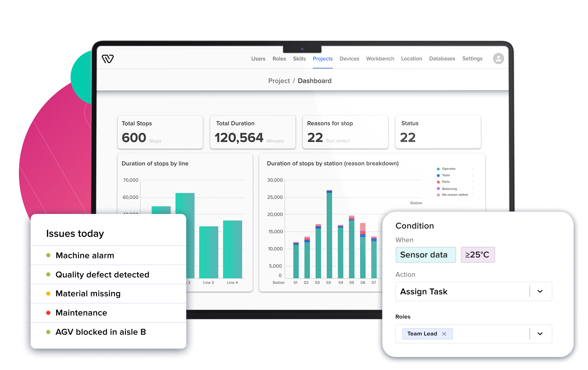588x370 pixels.
Task: Click the Material missing yellow status dot
Action: tap(48, 294)
